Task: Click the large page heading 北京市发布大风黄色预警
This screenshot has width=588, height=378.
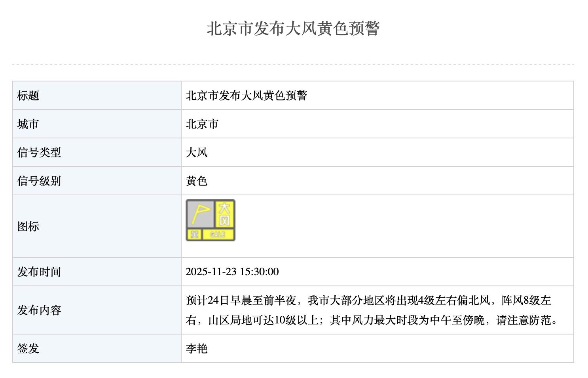Action: click(x=293, y=28)
